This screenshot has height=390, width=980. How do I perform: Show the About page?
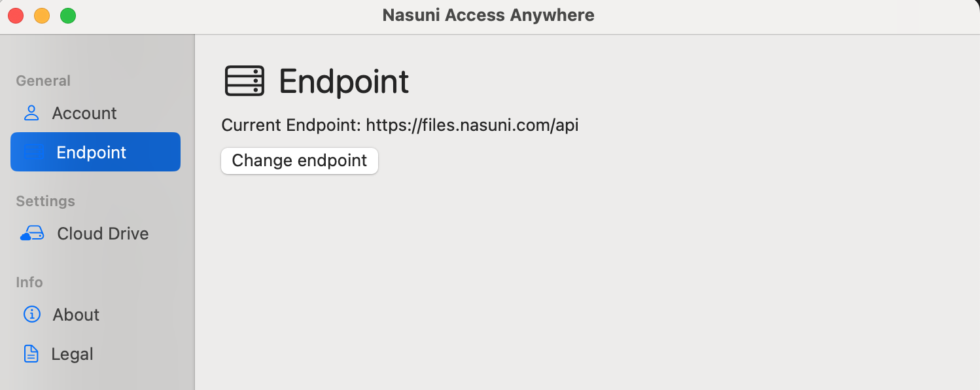[76, 315]
